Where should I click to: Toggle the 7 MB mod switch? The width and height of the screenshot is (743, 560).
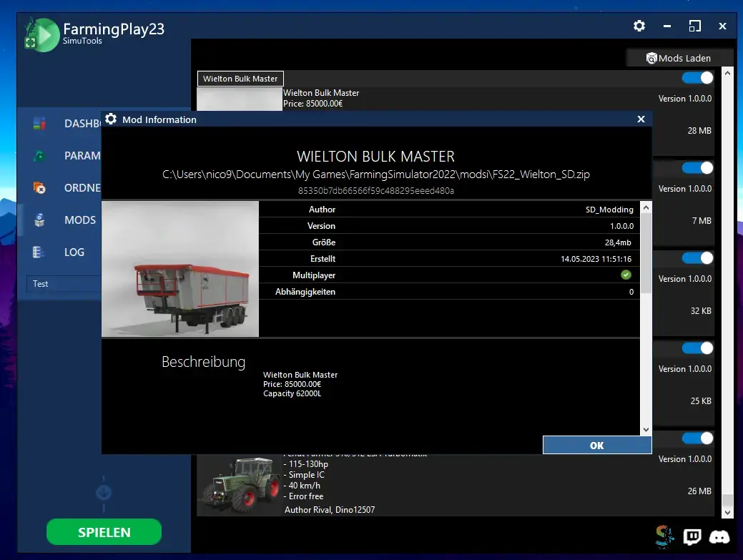click(697, 168)
